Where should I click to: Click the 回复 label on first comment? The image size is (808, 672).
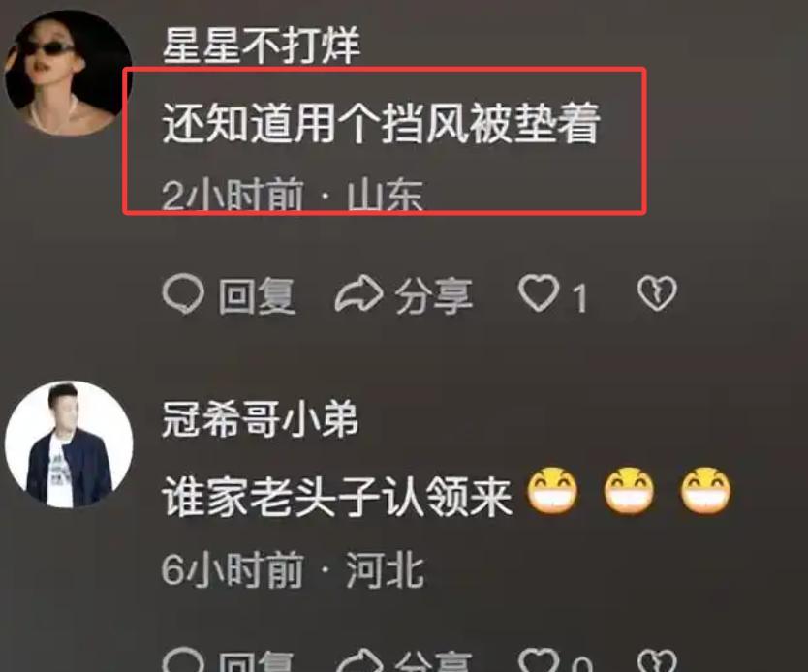tap(257, 295)
